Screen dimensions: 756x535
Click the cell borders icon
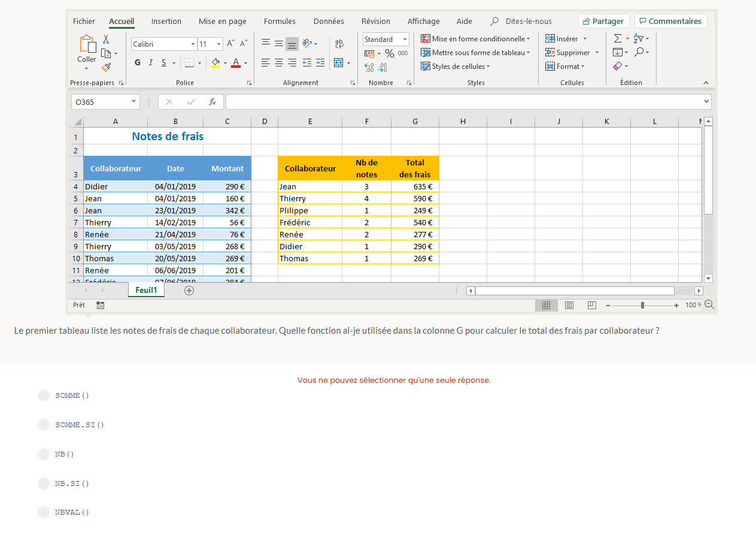(x=189, y=62)
